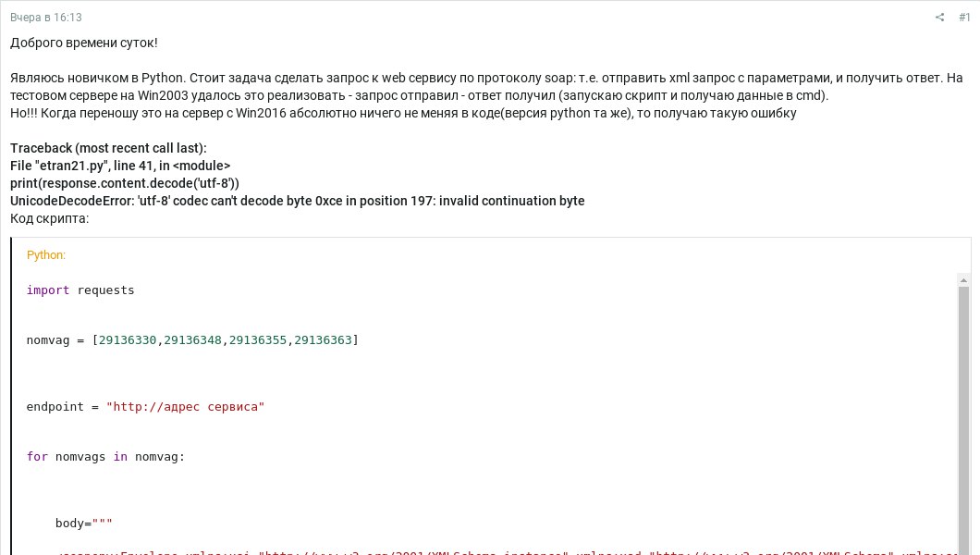The image size is (980, 555).
Task: Click the print(response.content.decode('utf-8')) line
Action: coord(125,183)
